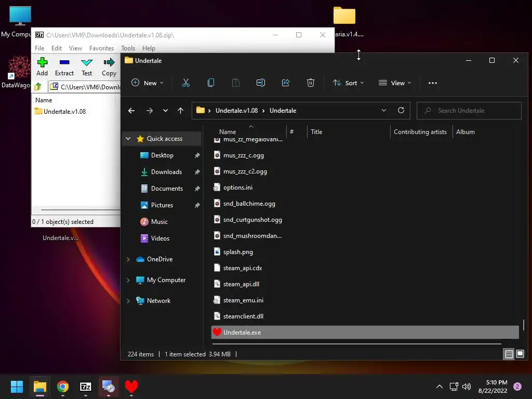
Task: Click the Copy button in 7-Zip toolbar
Action: click(x=109, y=67)
